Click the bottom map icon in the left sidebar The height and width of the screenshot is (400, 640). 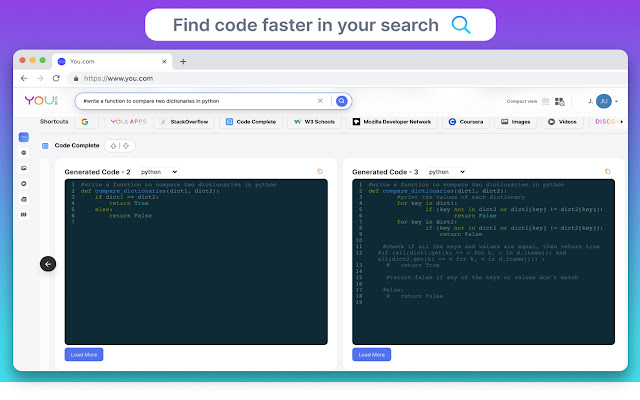(24, 214)
